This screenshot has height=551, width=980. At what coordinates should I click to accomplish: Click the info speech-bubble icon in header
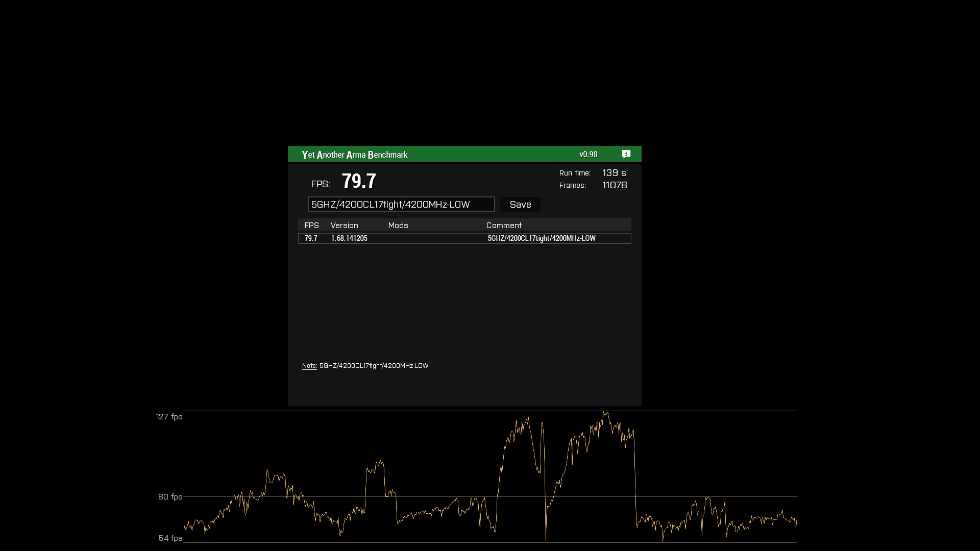click(626, 154)
